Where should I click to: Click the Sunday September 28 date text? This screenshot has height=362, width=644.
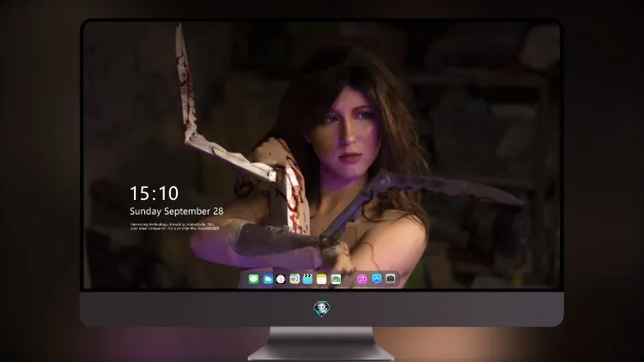click(177, 211)
